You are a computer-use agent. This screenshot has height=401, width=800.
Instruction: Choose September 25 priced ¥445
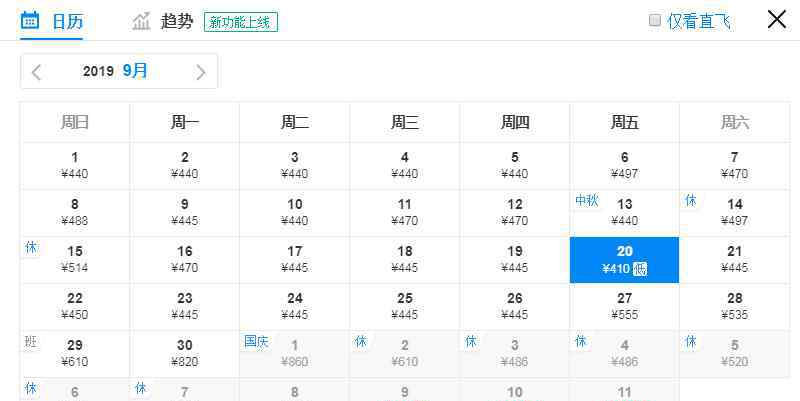click(x=405, y=307)
